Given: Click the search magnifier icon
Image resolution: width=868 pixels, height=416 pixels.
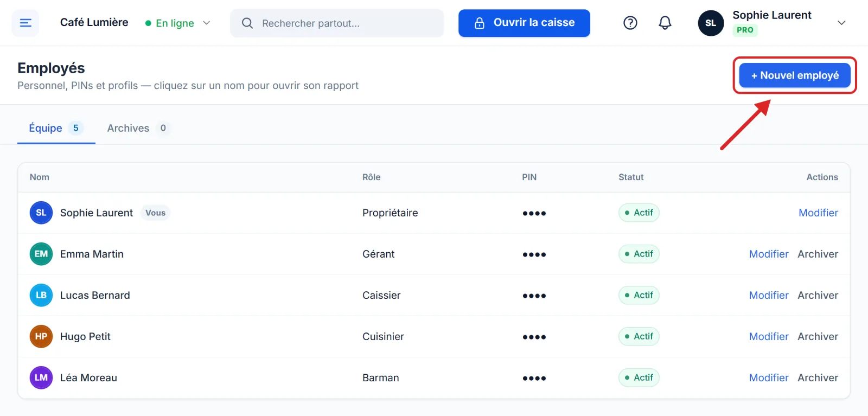Looking at the screenshot, I should tap(247, 23).
